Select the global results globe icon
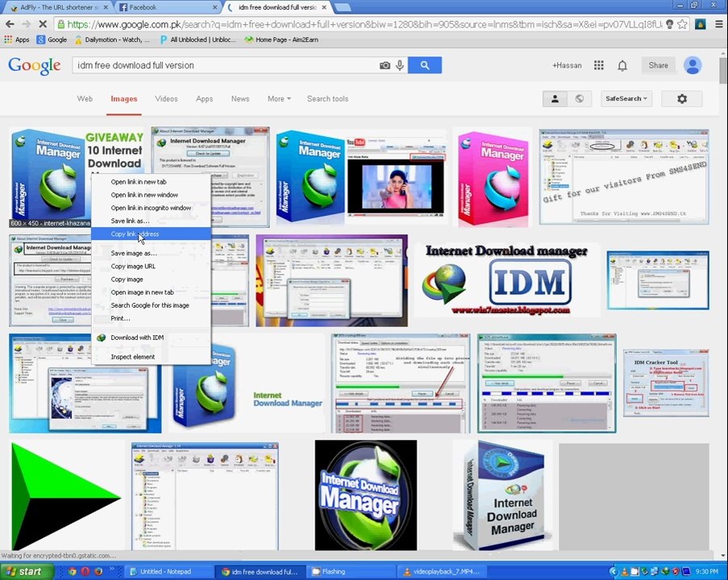Viewport: 728px width, 580px height. pyautogui.click(x=580, y=98)
